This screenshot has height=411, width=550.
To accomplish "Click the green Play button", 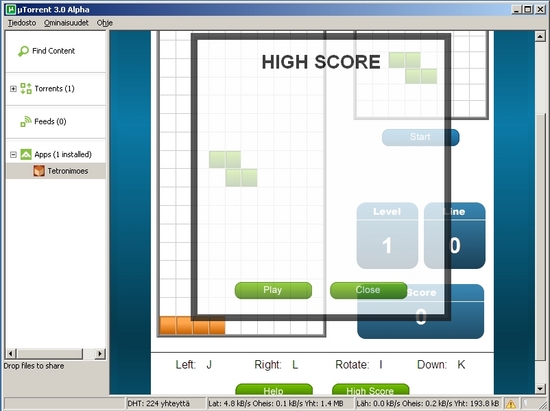I will [x=273, y=290].
